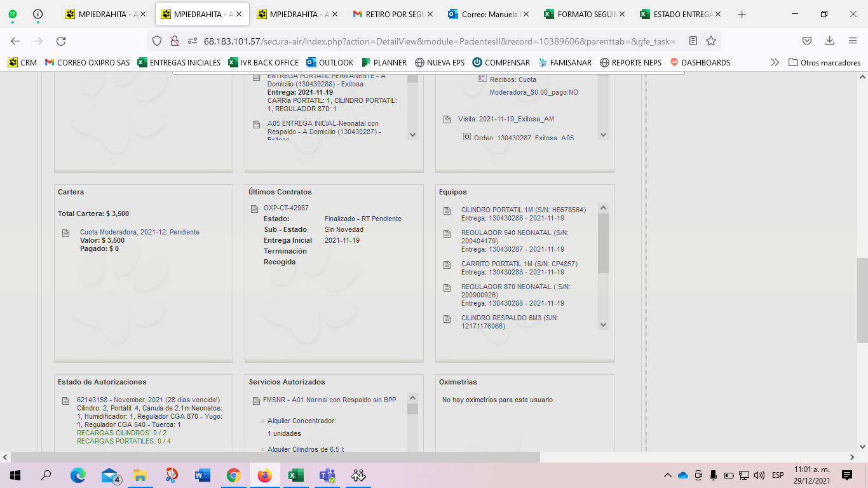Click the browser address bar URL
Viewport: 868px width, 488px height.
[x=439, y=41]
